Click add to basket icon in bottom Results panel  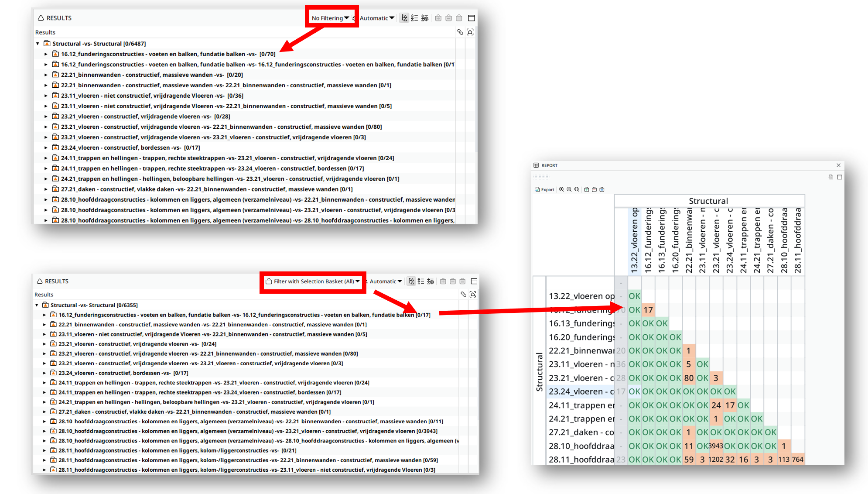pos(443,281)
